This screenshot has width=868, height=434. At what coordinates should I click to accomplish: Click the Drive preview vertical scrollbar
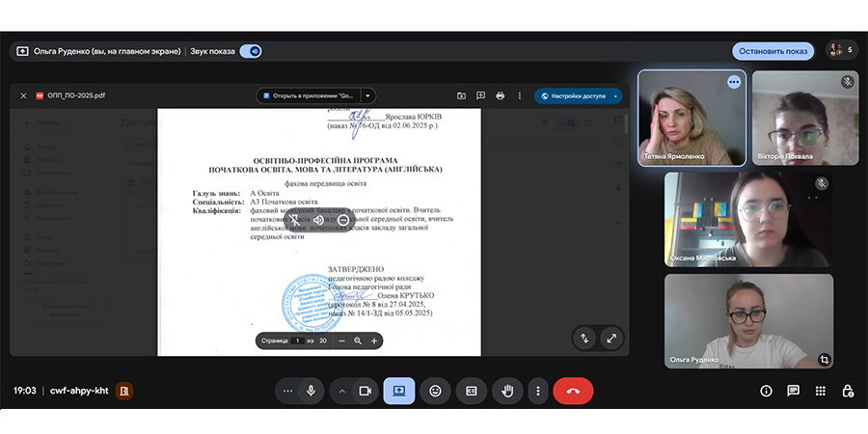pyautogui.click(x=626, y=124)
